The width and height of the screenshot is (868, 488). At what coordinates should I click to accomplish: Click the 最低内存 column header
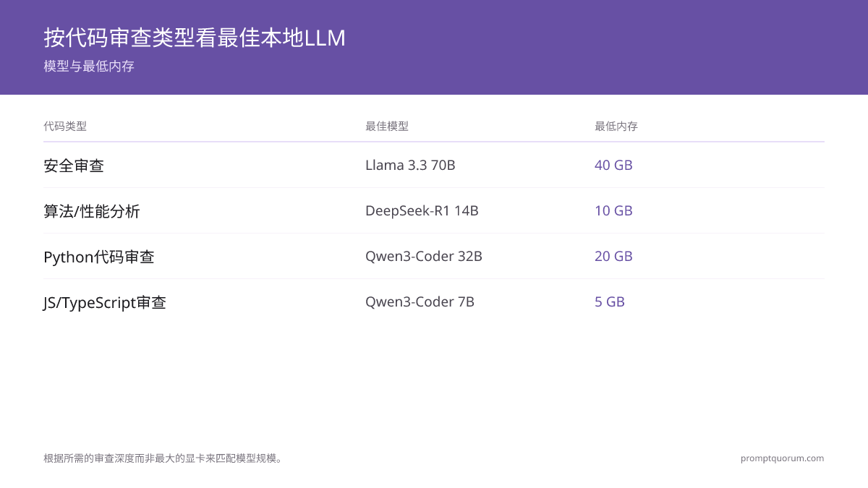tap(616, 127)
